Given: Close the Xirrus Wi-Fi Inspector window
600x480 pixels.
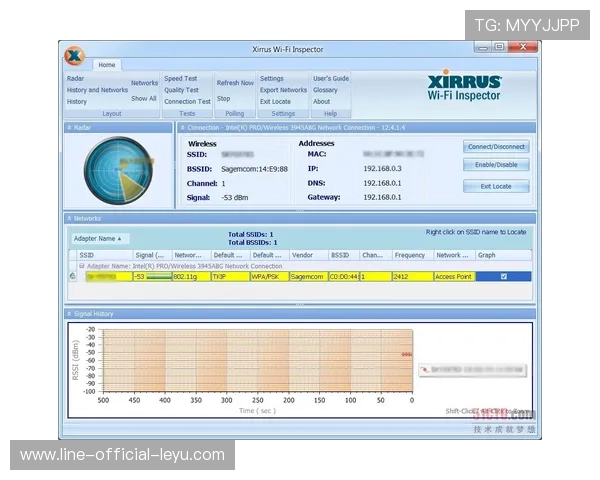Looking at the screenshot, I should tap(523, 47).
